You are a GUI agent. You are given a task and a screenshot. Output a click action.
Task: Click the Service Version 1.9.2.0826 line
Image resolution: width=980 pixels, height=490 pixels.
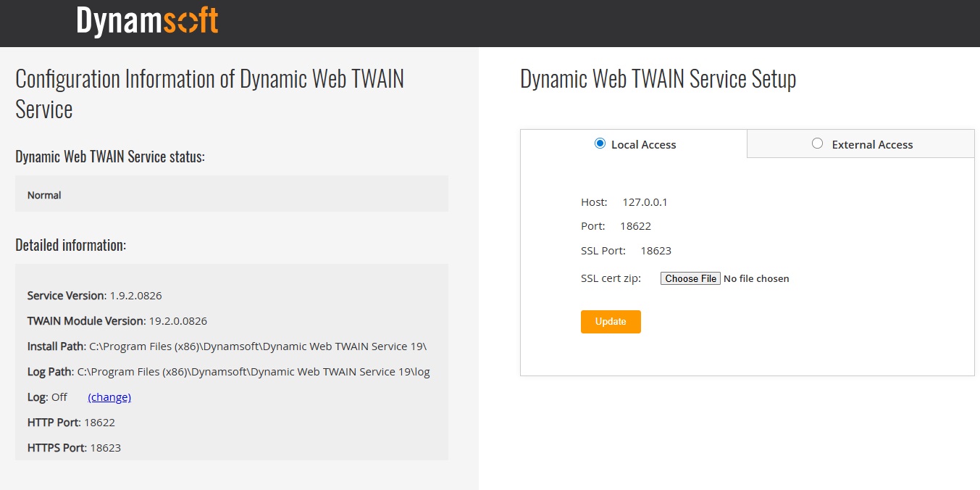pyautogui.click(x=94, y=296)
